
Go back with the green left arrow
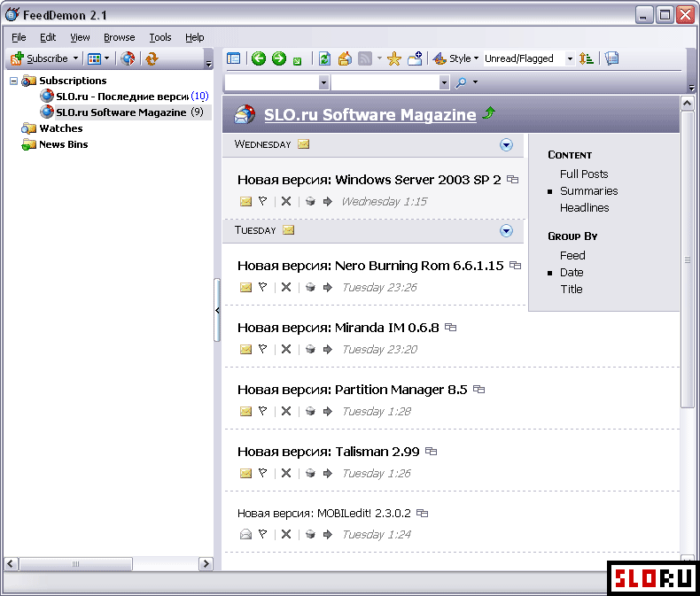click(259, 58)
